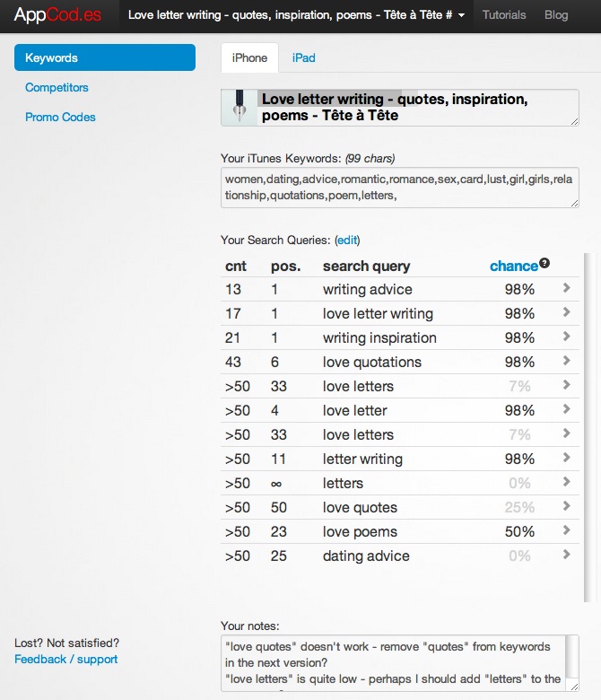Click the Feedback / support link
The height and width of the screenshot is (700, 601).
pos(66,660)
